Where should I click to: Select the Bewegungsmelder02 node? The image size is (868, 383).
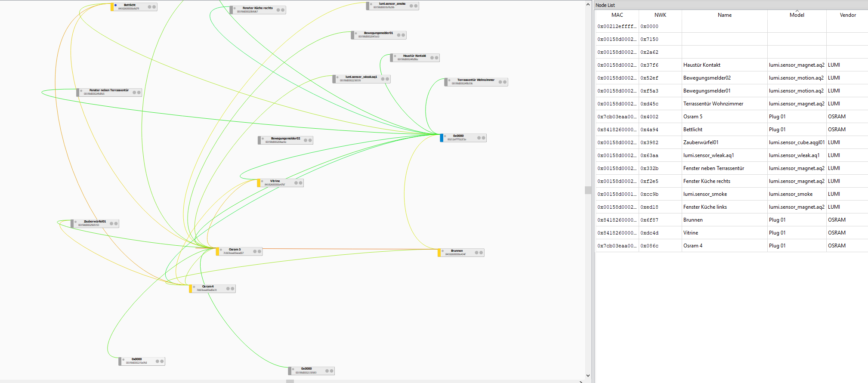(285, 140)
